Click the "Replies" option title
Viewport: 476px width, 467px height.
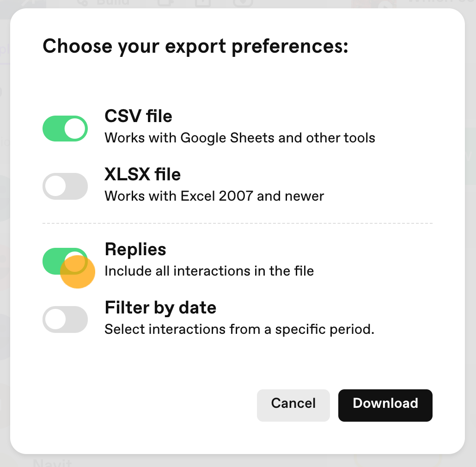[135, 250]
